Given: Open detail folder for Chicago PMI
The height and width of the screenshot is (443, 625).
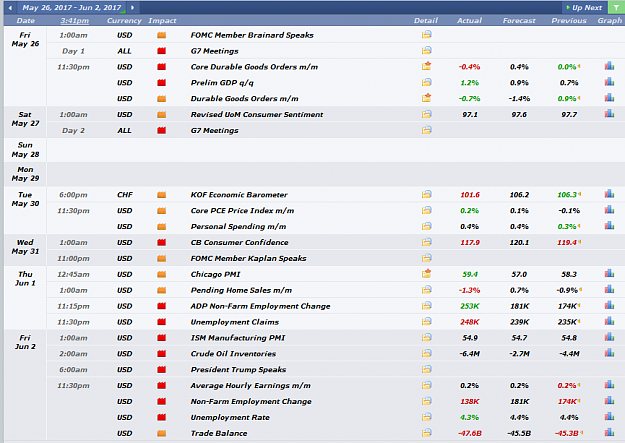Looking at the screenshot, I should (426, 274).
